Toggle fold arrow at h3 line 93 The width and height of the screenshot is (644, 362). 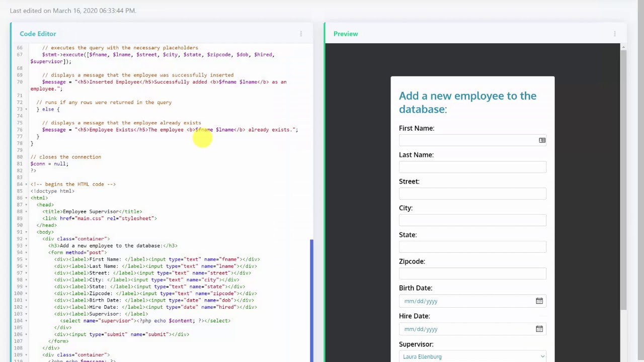tap(26, 245)
